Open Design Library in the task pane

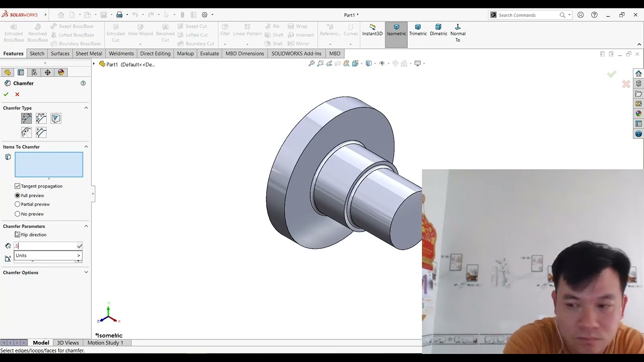click(638, 83)
